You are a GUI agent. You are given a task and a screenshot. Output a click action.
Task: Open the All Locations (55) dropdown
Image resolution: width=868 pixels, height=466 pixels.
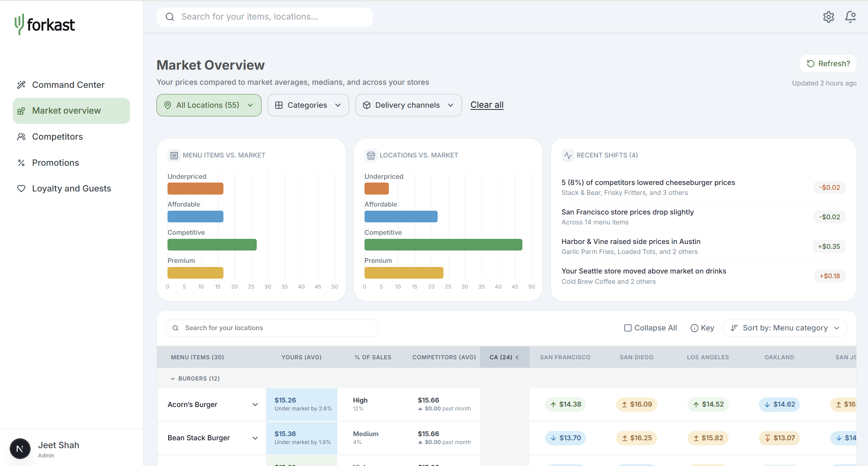point(209,105)
